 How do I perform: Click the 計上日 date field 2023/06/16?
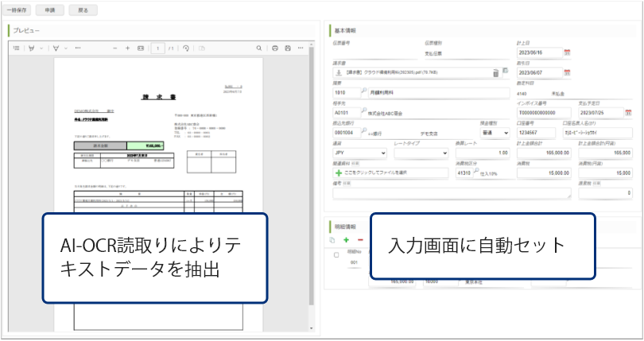(539, 52)
